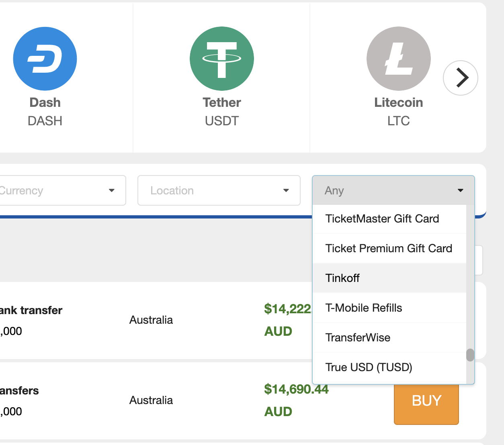Click Australia in the bank transfer row

[x=151, y=320]
